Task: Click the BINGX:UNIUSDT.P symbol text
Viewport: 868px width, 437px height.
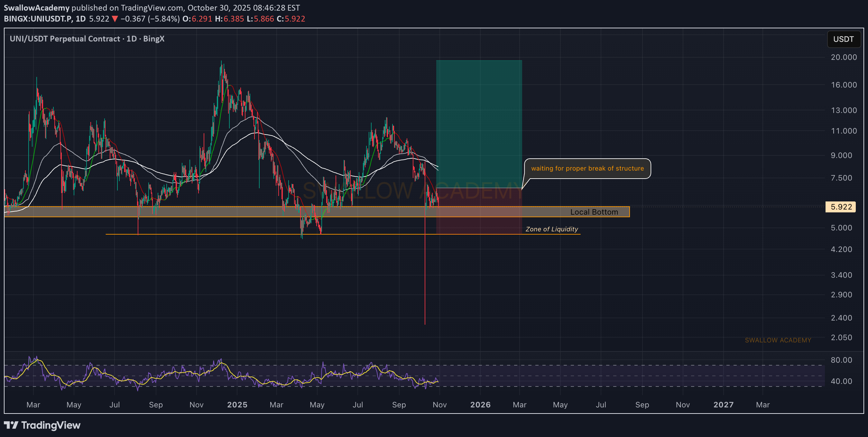Action: [x=38, y=19]
